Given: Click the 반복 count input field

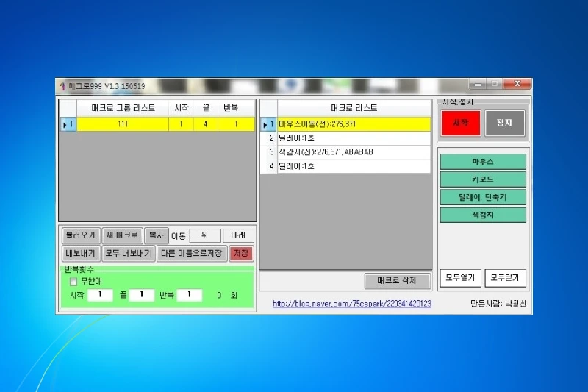Looking at the screenshot, I should [x=190, y=295].
